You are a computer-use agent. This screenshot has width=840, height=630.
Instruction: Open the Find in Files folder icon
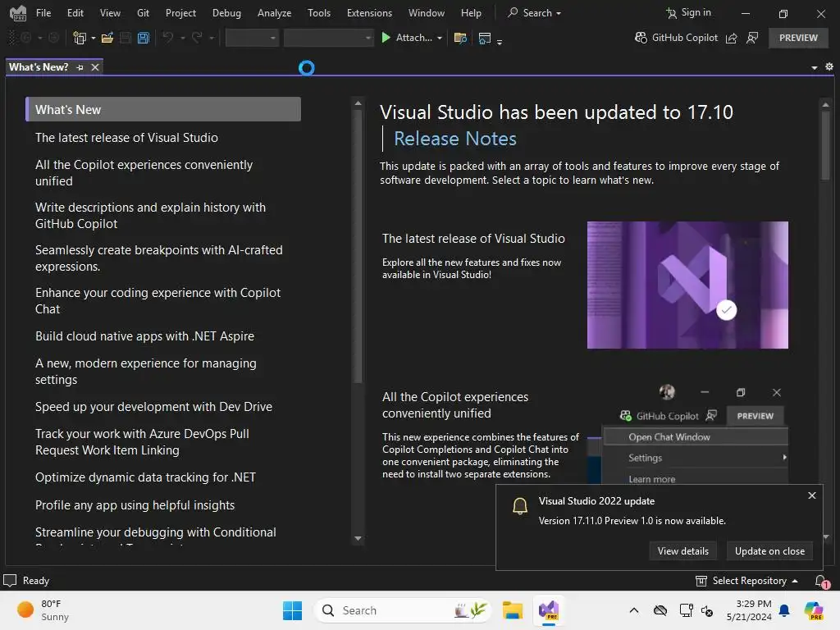point(460,38)
